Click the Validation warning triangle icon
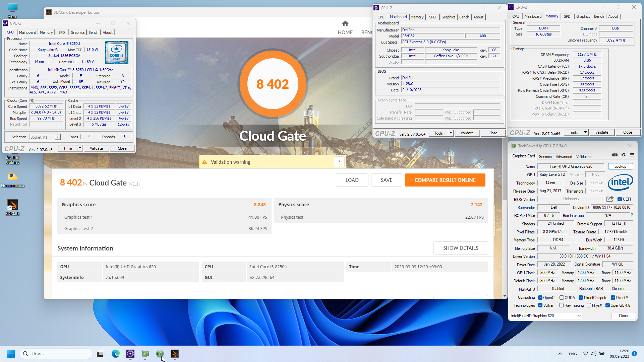This screenshot has width=644, height=362. pyautogui.click(x=204, y=162)
